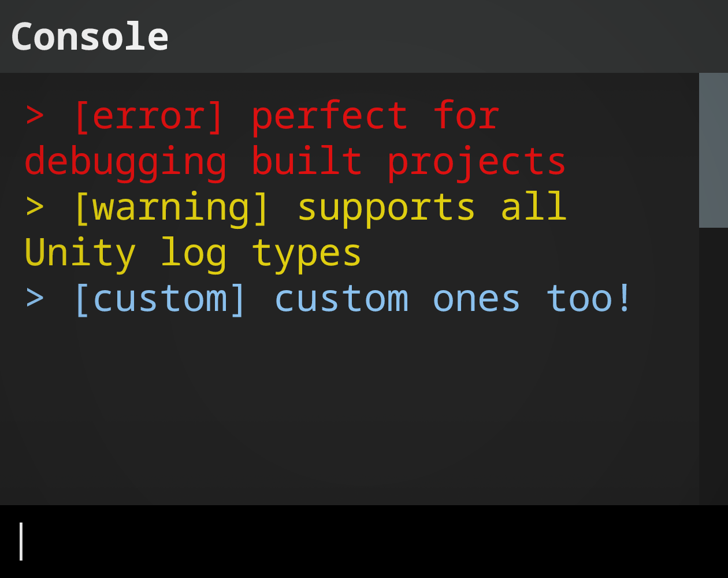Click the red > prompt on the error entry

35,116
